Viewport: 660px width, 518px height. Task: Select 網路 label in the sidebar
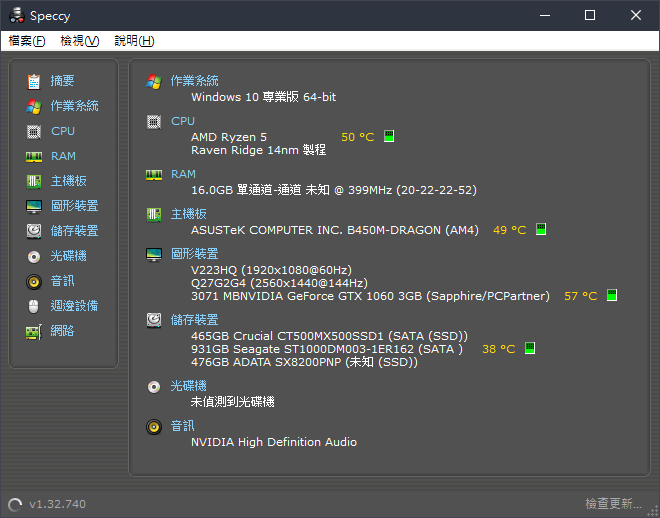[62, 331]
